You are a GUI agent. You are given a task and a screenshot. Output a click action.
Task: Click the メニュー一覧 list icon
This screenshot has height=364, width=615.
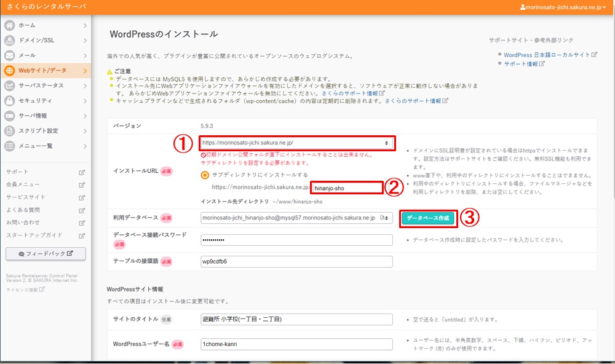tap(10, 146)
